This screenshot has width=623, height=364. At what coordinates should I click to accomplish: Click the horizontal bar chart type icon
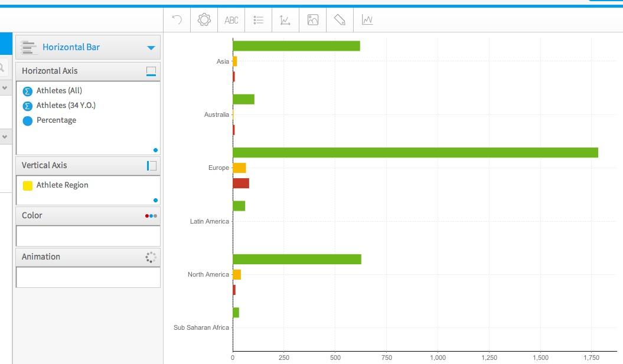click(x=28, y=47)
